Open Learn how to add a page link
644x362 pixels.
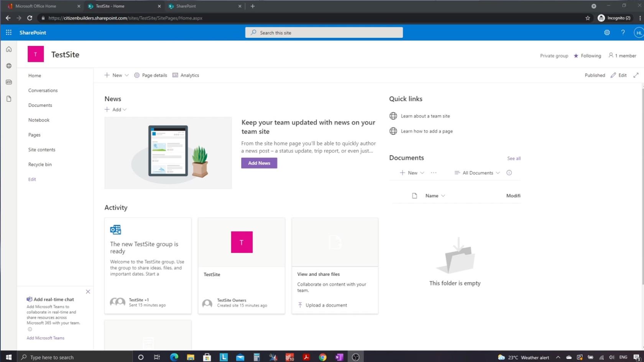427,131
